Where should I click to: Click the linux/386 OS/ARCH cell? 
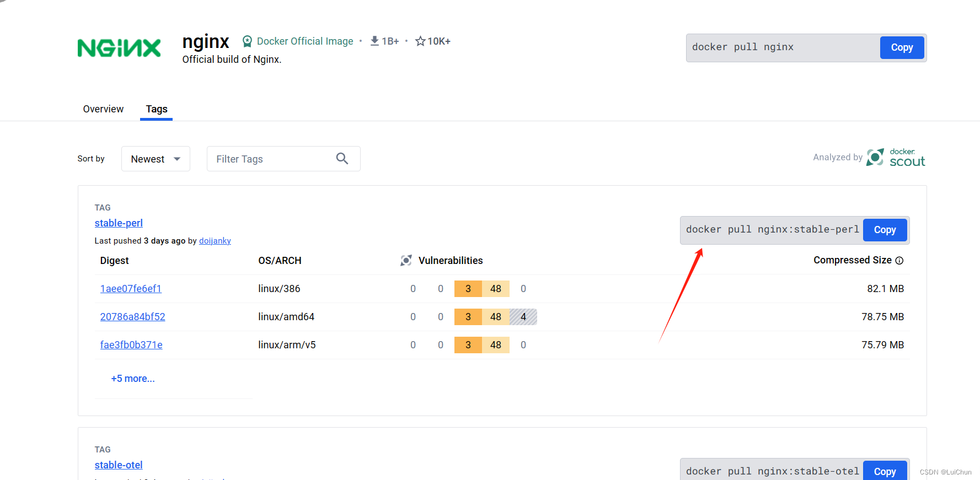(279, 289)
